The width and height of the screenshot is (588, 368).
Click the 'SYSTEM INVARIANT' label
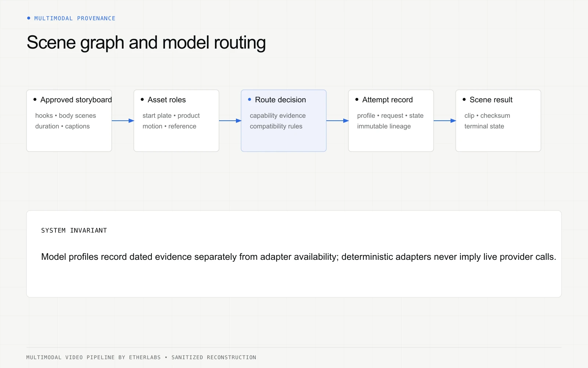tap(74, 230)
